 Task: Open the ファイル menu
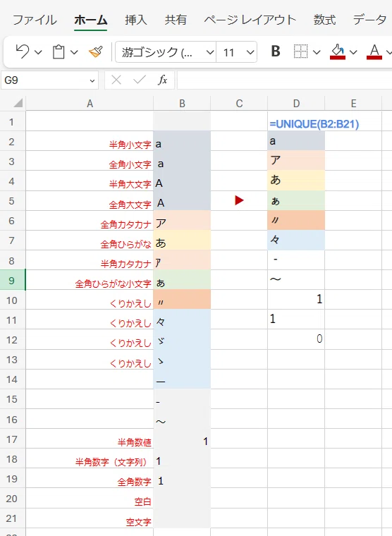(x=35, y=20)
